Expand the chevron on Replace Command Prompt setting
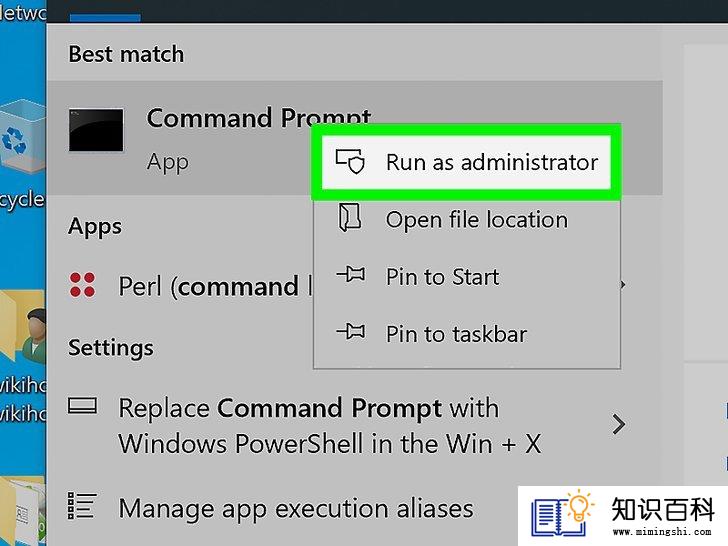 [x=618, y=424]
